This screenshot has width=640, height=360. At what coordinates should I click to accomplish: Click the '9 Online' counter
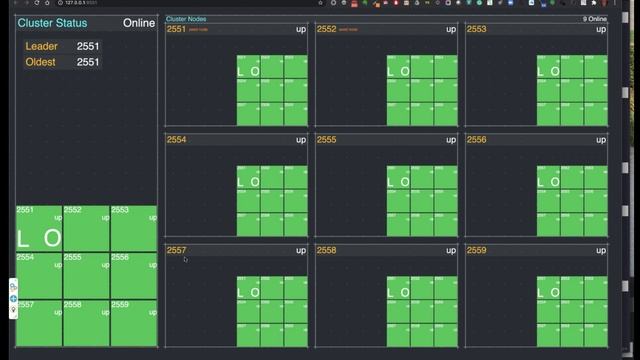[595, 19]
